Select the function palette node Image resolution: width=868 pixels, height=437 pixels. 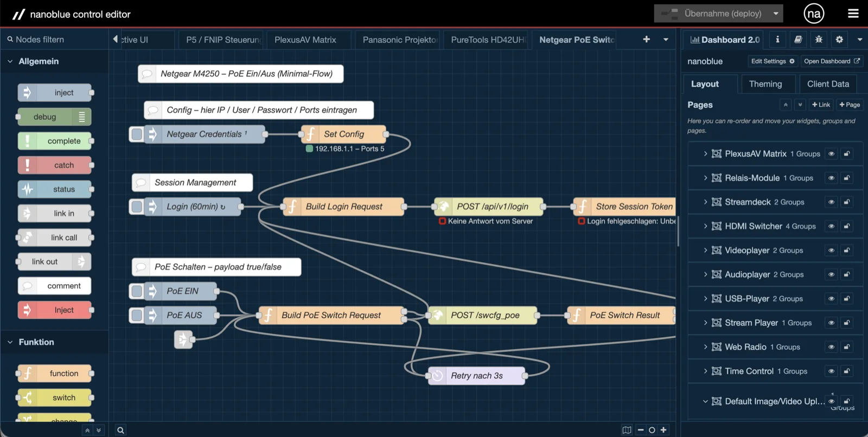[x=54, y=373]
